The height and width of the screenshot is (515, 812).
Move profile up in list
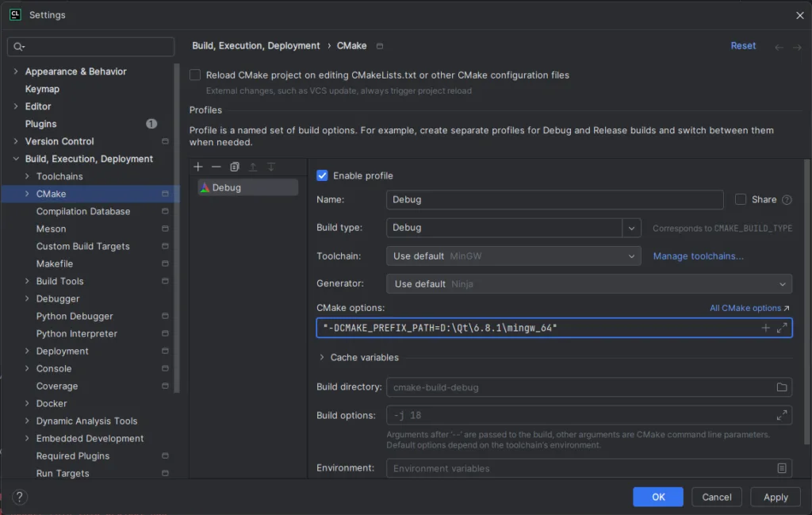click(x=253, y=167)
